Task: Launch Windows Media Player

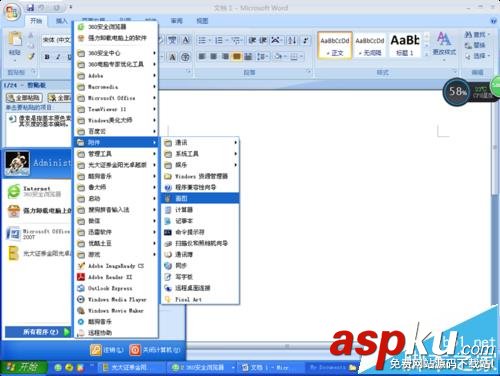Action: (x=116, y=299)
